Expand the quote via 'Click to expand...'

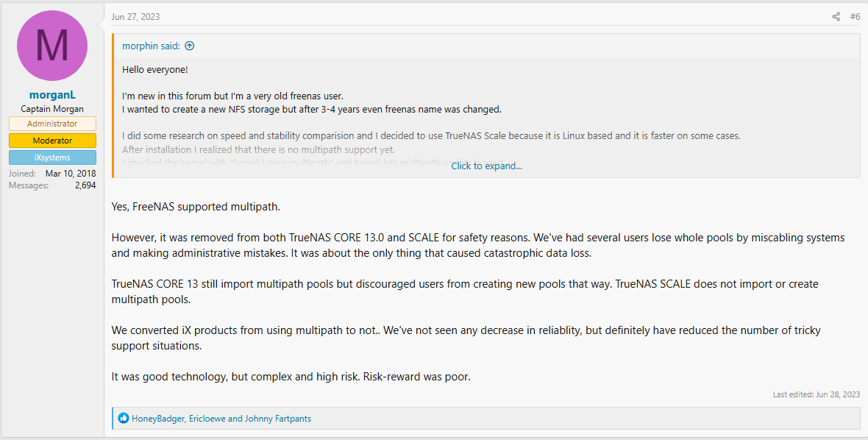(x=486, y=166)
